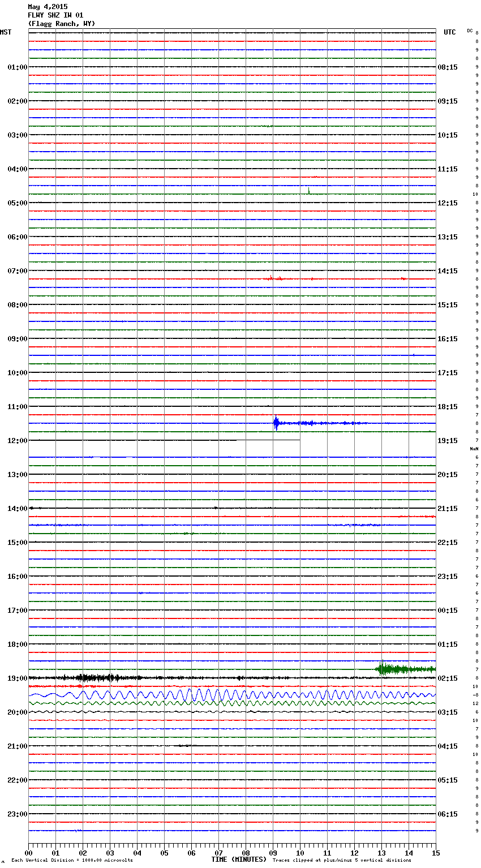Click the 01:00 MST time label
Image resolution: width=481 pixels, height=868 pixels.
(x=17, y=67)
